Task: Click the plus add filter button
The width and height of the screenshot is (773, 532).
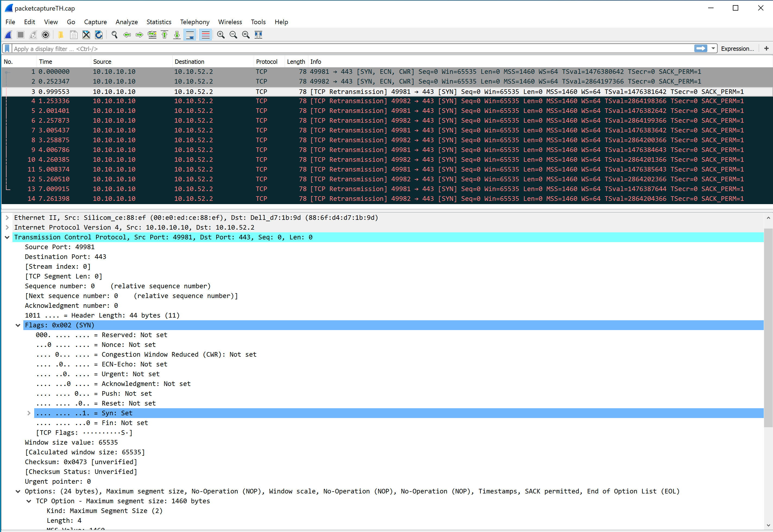Action: 766,49
